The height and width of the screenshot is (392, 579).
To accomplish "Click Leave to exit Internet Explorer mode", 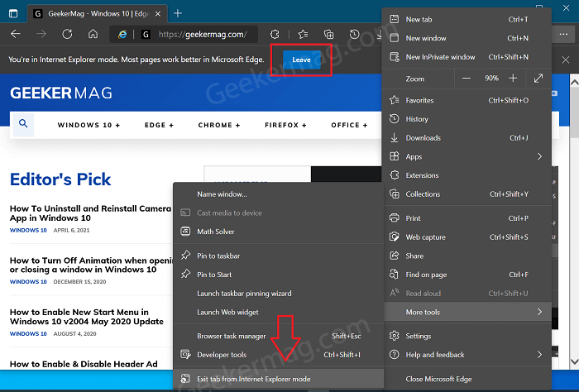I will [x=301, y=60].
